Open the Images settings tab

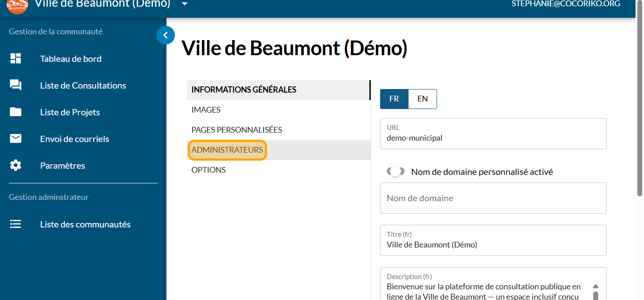click(206, 110)
